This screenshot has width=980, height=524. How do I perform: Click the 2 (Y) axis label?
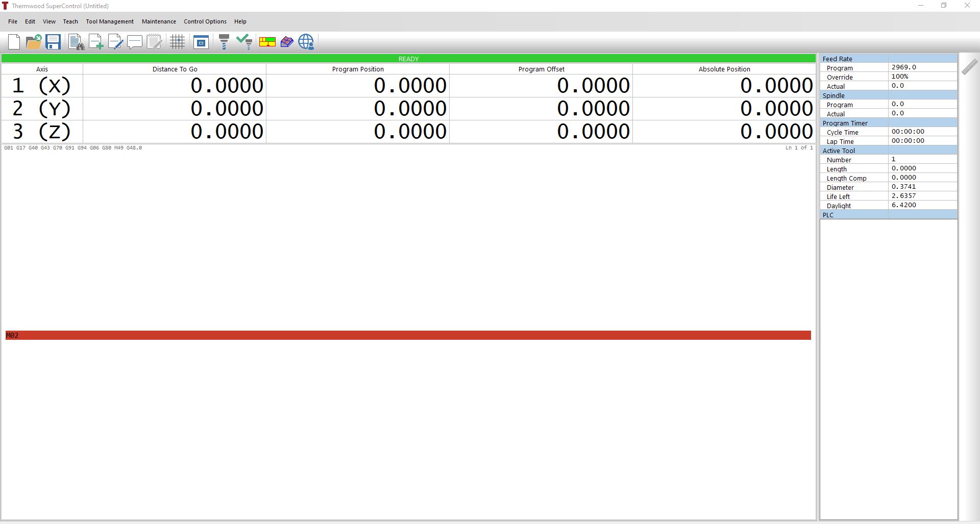coord(42,109)
